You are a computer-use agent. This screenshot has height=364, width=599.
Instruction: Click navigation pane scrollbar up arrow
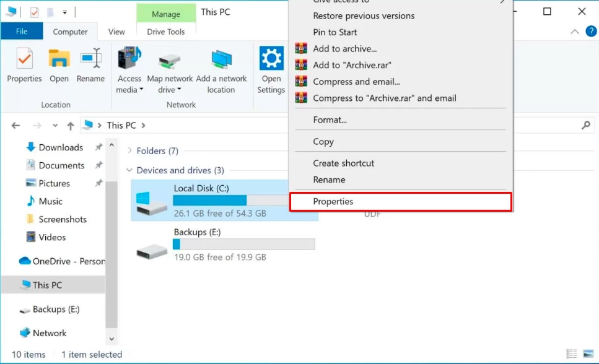[111, 145]
